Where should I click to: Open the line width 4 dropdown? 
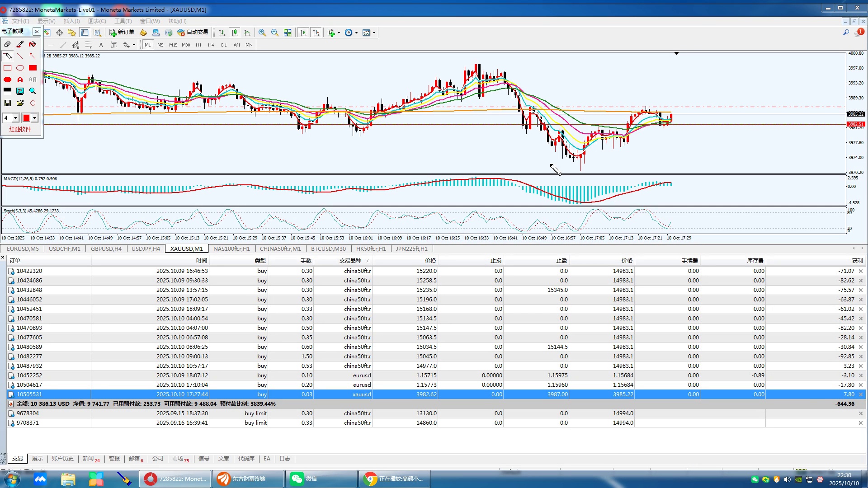pos(15,118)
